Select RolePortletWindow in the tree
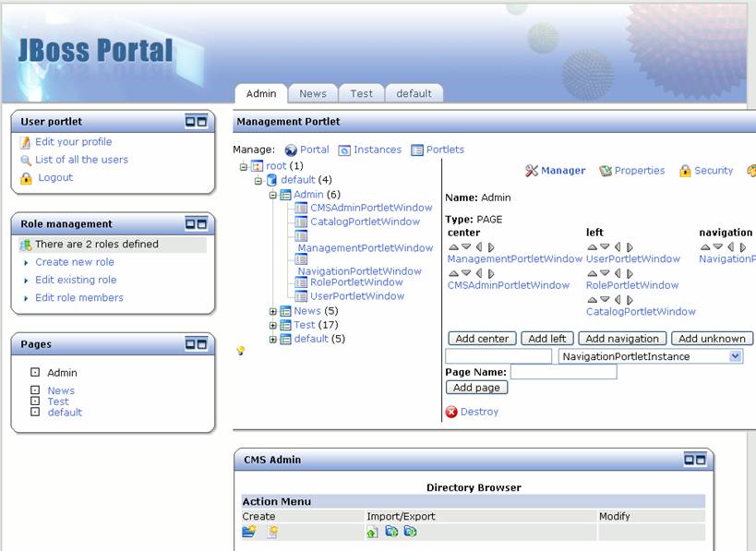756x551 pixels. click(356, 282)
